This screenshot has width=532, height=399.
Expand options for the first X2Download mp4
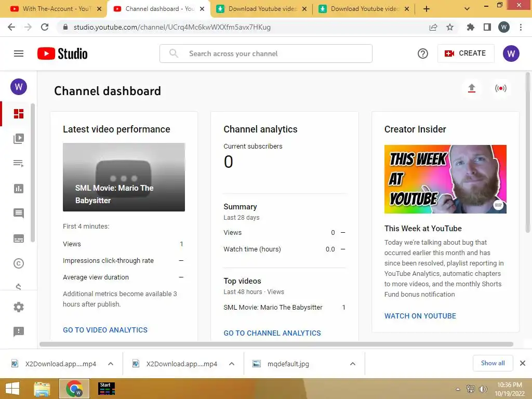point(111,364)
